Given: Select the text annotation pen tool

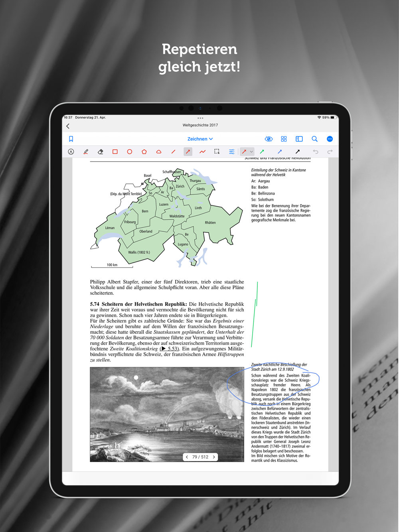Looking at the screenshot, I should click(71, 152).
